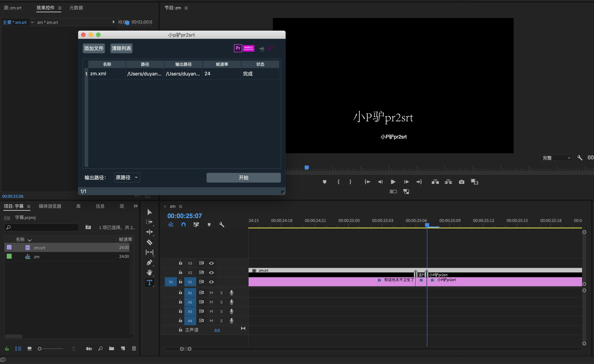Open output path dropdown 原路径

click(127, 178)
